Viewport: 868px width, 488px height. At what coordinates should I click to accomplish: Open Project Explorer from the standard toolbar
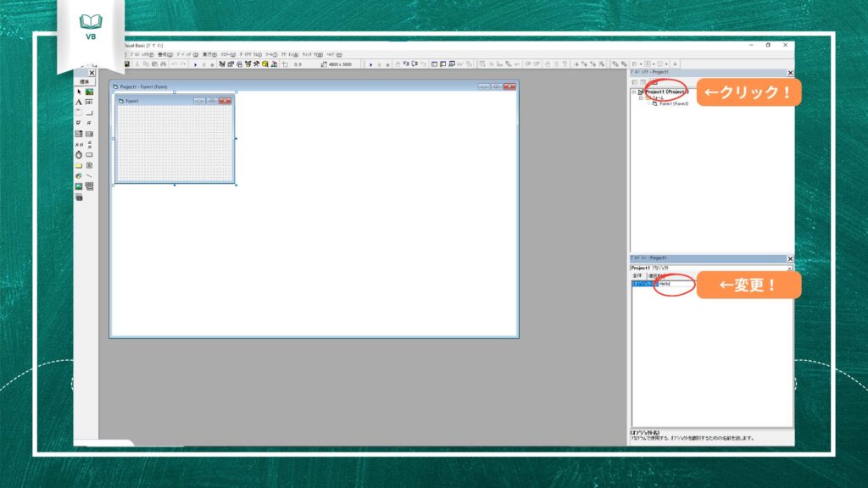(x=222, y=64)
